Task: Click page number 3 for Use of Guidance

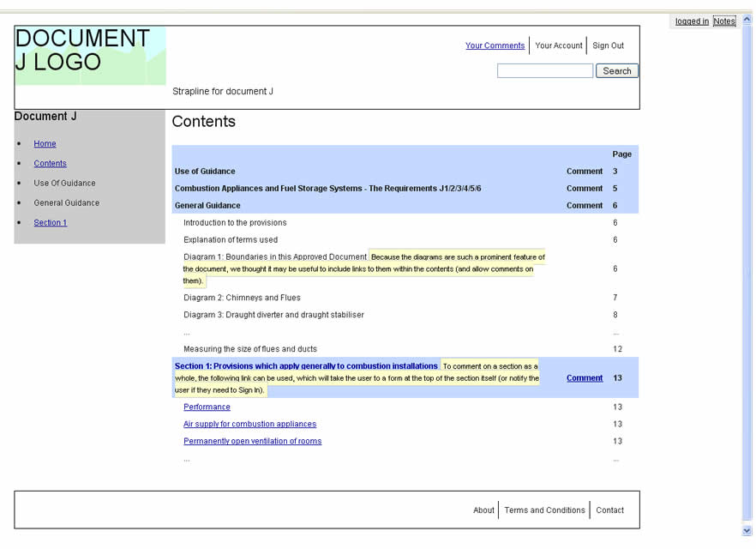Action: click(x=615, y=172)
